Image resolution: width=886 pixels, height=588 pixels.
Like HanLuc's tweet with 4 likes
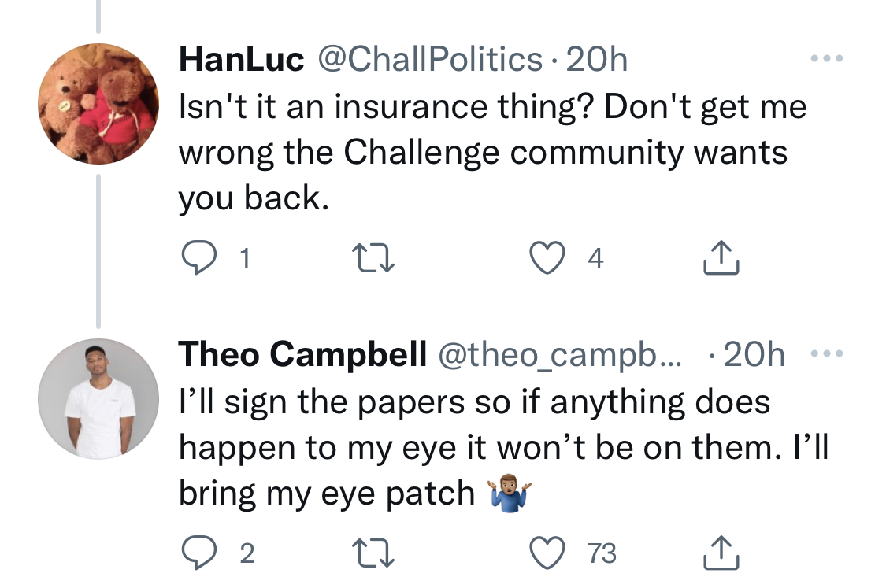point(547,257)
